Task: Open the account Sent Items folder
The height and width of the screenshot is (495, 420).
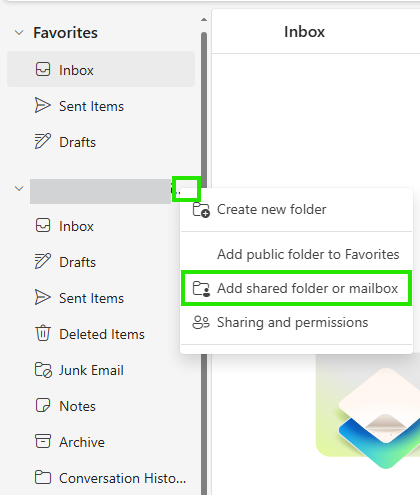Action: pyautogui.click(x=91, y=298)
